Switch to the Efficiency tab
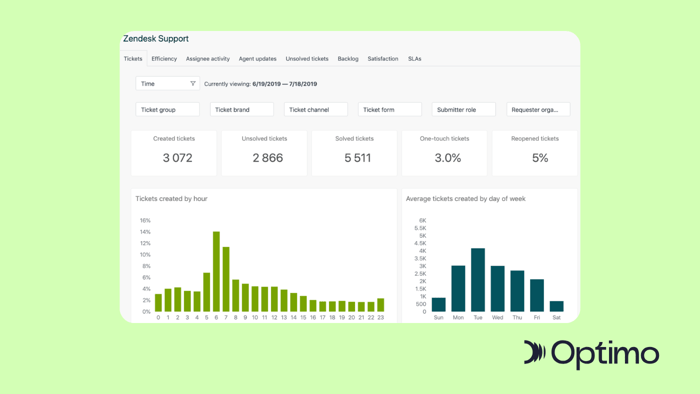This screenshot has width=700, height=394. (x=164, y=58)
